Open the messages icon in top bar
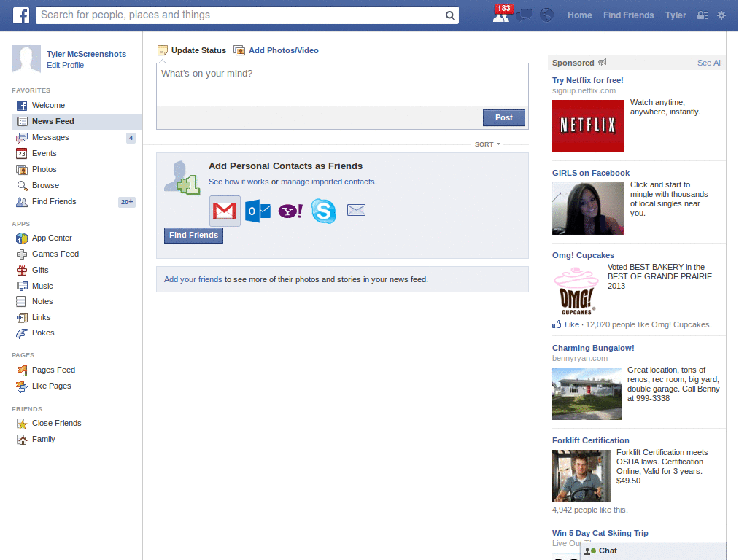The height and width of the screenshot is (560, 747). pyautogui.click(x=525, y=15)
